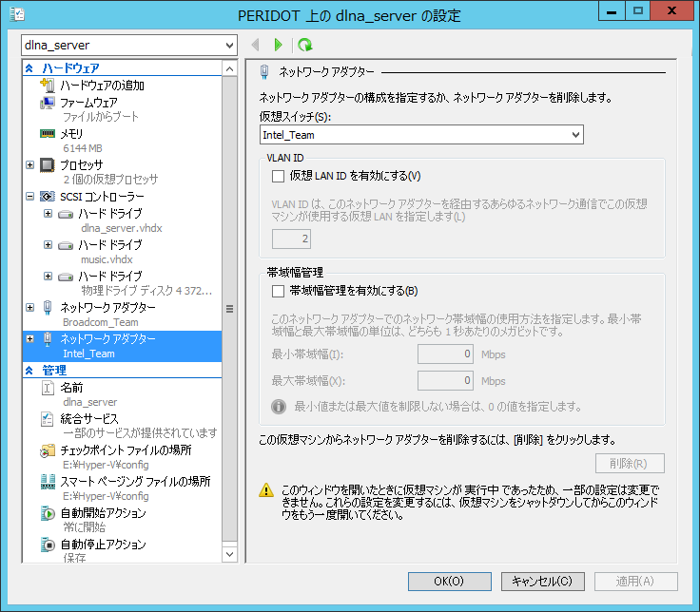Select 自動停止アクション in the tree
The height and width of the screenshot is (612, 700).
[x=103, y=545]
